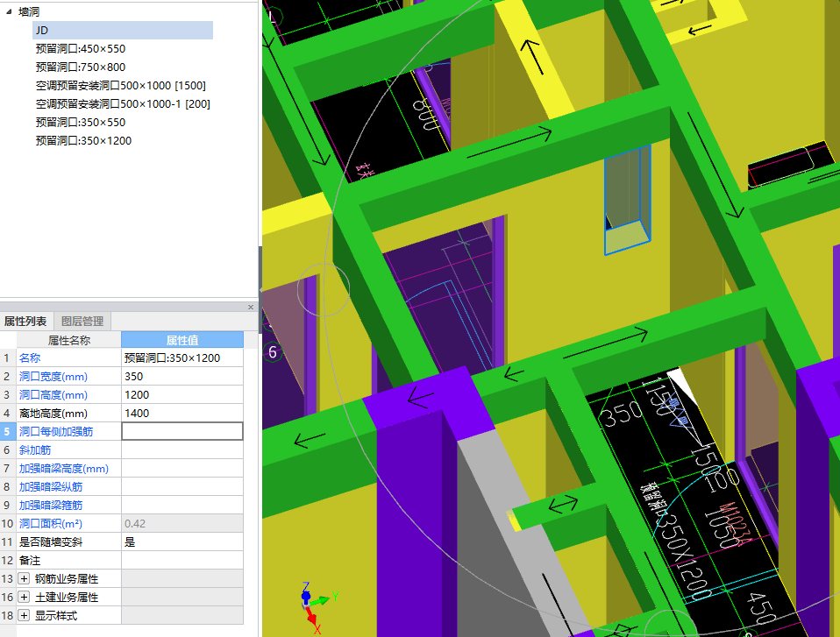Click the 备注 property label
Image resolution: width=840 pixels, height=637 pixels.
pyautogui.click(x=30, y=561)
